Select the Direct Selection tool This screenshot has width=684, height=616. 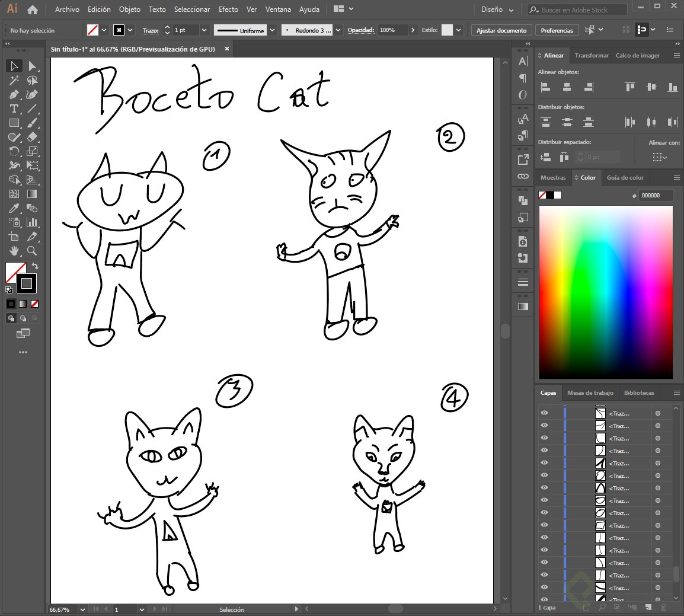[32, 66]
